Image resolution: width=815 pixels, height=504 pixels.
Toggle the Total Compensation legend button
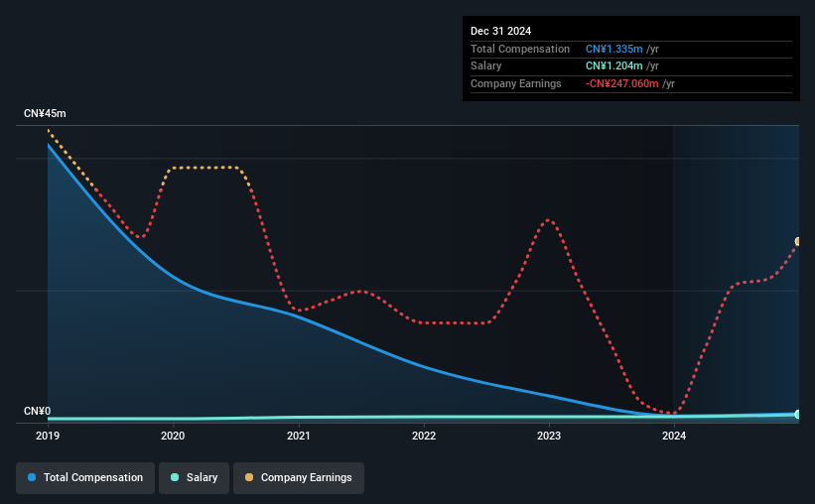(85, 478)
